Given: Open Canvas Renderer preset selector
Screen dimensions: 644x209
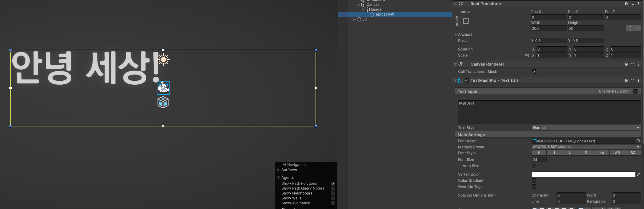Looking at the screenshot, I should (x=632, y=64).
